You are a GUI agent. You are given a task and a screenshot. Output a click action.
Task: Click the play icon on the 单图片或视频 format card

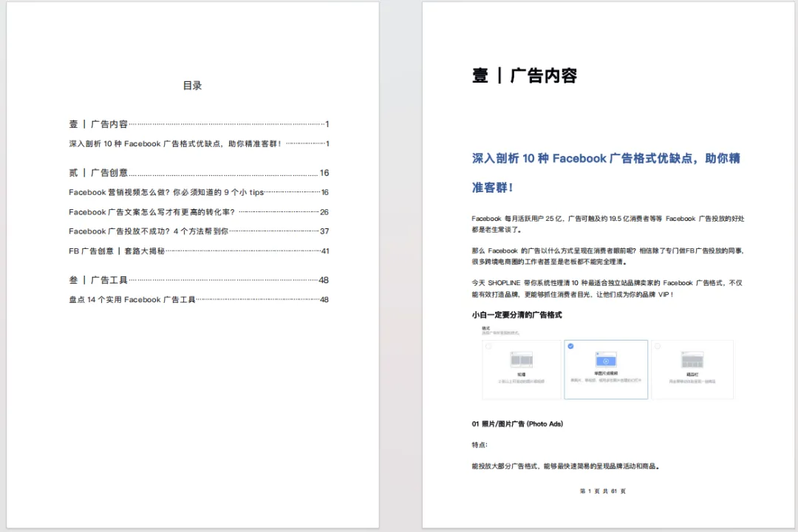click(x=605, y=360)
